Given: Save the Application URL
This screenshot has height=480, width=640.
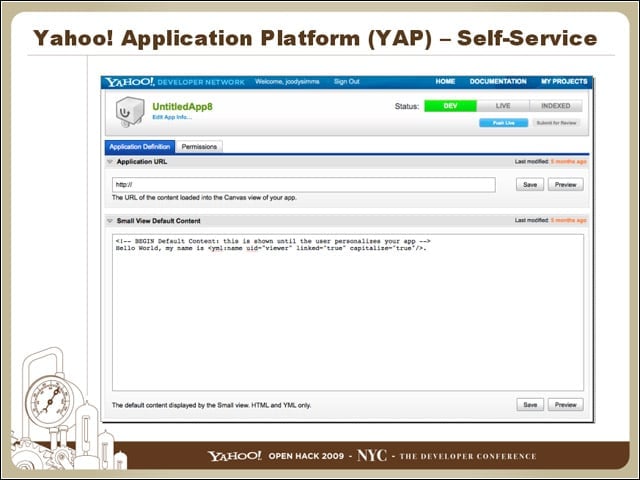Looking at the screenshot, I should (x=530, y=184).
